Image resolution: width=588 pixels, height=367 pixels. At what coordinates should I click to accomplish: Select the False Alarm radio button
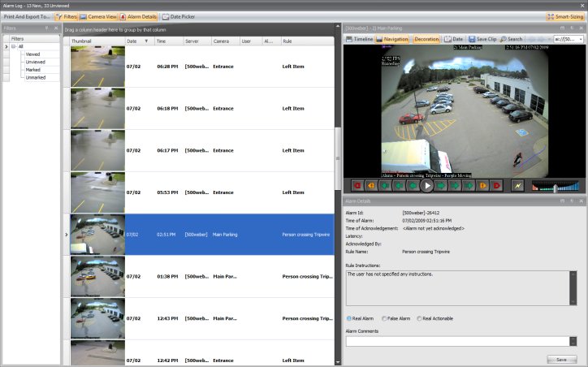(384, 318)
